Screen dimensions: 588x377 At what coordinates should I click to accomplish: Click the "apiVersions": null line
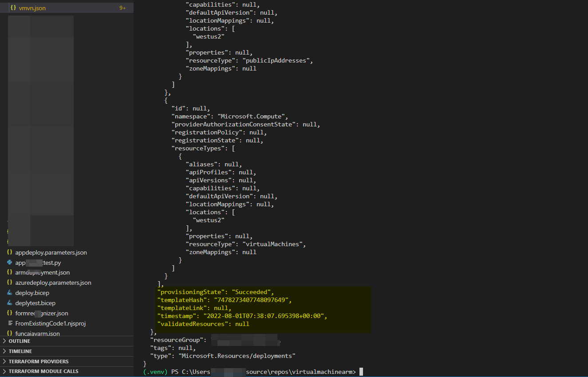(x=221, y=181)
